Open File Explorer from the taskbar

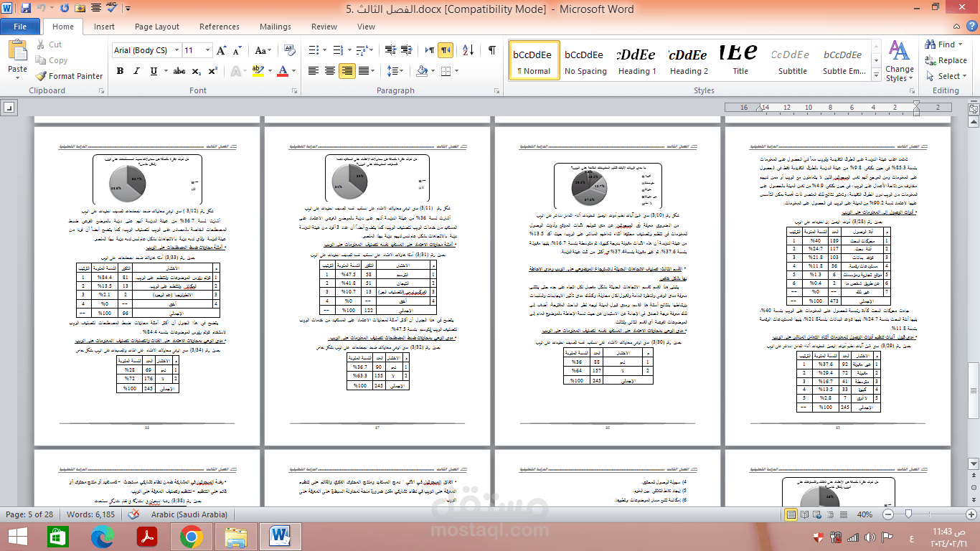(x=235, y=536)
